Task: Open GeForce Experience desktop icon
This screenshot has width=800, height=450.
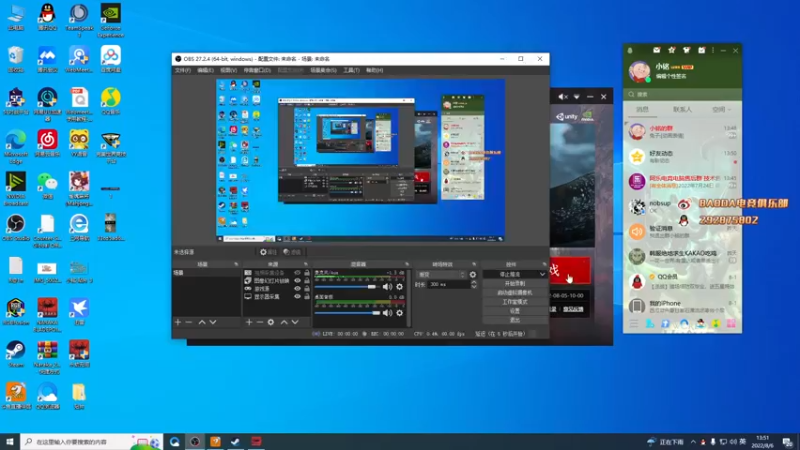Action: (111, 20)
